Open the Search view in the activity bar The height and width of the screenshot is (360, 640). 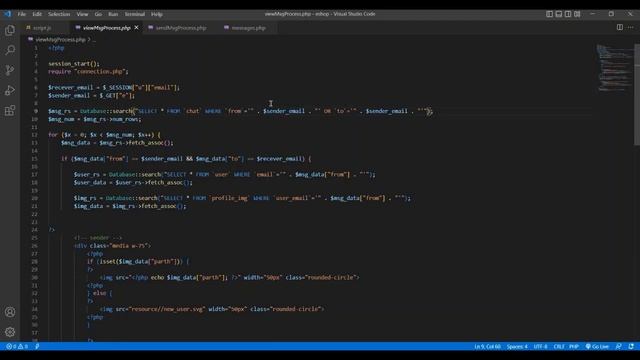click(10, 50)
